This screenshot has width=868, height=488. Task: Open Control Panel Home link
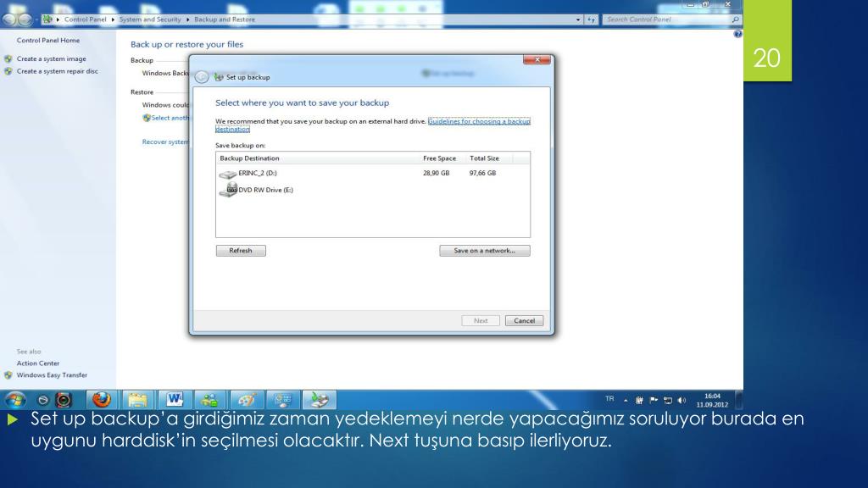click(x=48, y=41)
